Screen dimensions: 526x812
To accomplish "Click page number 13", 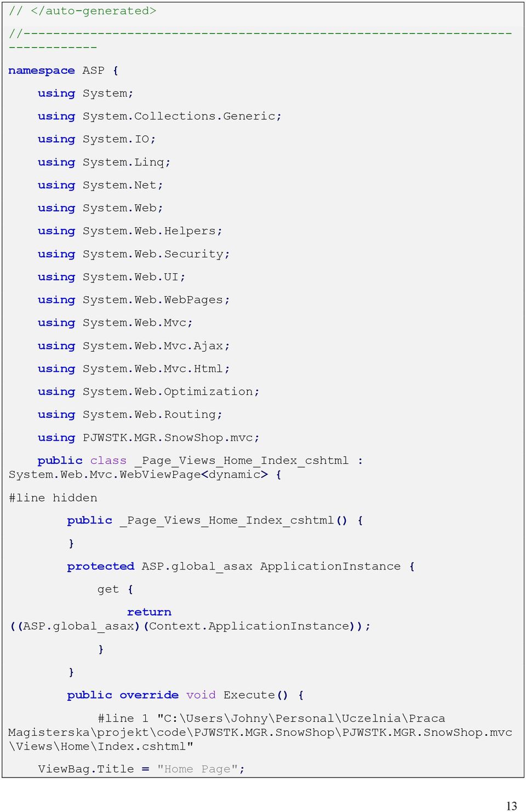I will [x=511, y=805].
